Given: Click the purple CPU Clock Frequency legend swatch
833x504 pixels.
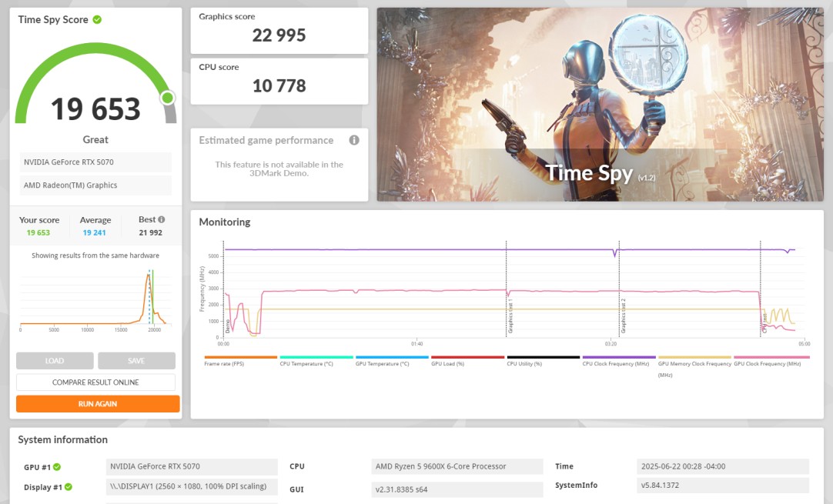Looking at the screenshot, I should coord(618,358).
